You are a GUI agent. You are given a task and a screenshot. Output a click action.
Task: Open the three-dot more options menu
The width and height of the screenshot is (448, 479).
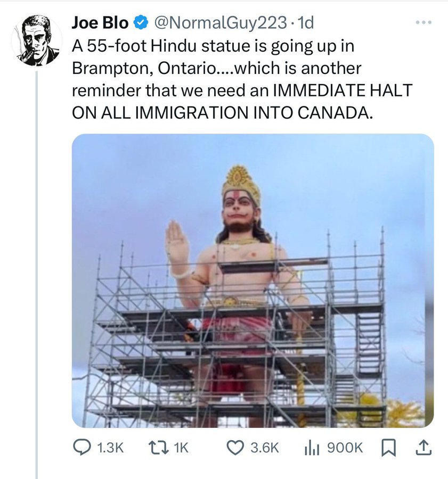(x=425, y=23)
